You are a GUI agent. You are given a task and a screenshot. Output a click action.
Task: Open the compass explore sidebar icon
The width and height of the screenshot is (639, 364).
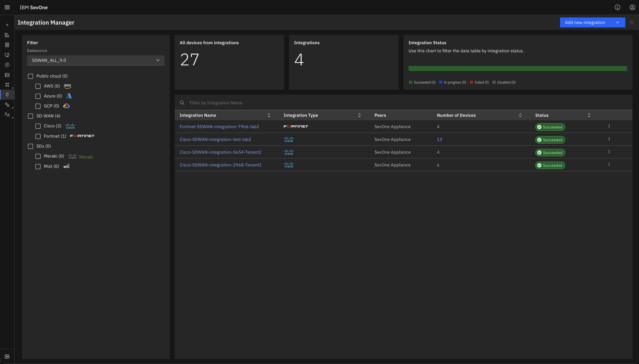tap(7, 65)
